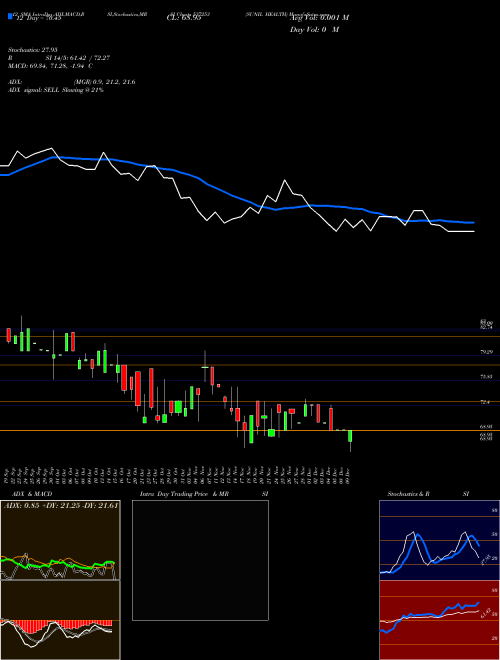Image resolution: width=500 pixels, height=660 pixels.
Task: Click the 'Stochastics & R SI' panel title
Action: (x=428, y=494)
